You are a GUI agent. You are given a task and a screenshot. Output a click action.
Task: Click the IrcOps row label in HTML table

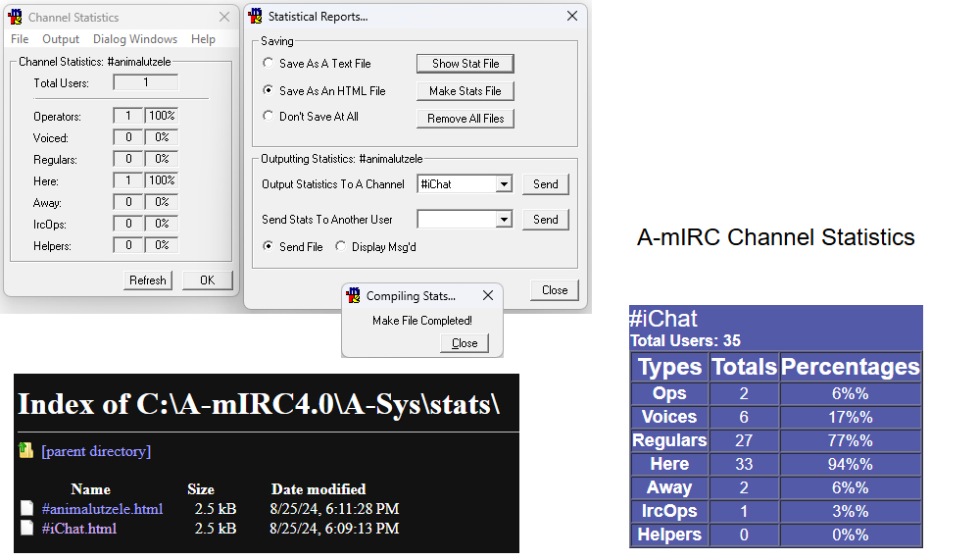(x=669, y=511)
